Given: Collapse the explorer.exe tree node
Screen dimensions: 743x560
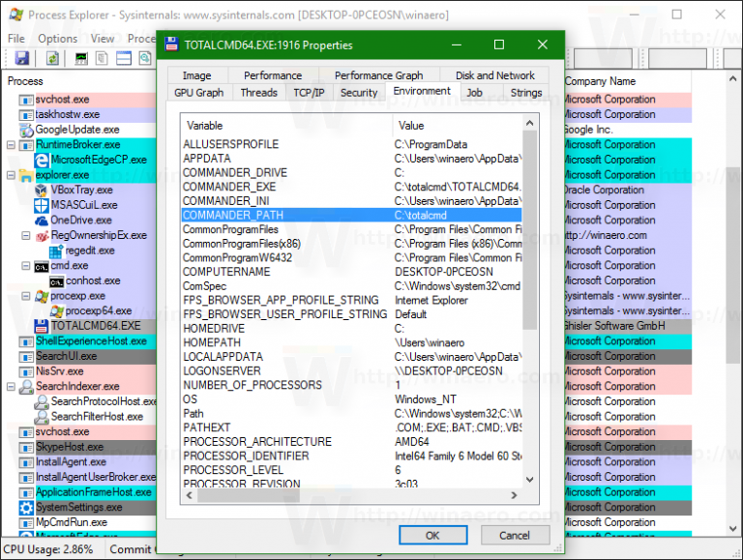Looking at the screenshot, I should tap(11, 175).
